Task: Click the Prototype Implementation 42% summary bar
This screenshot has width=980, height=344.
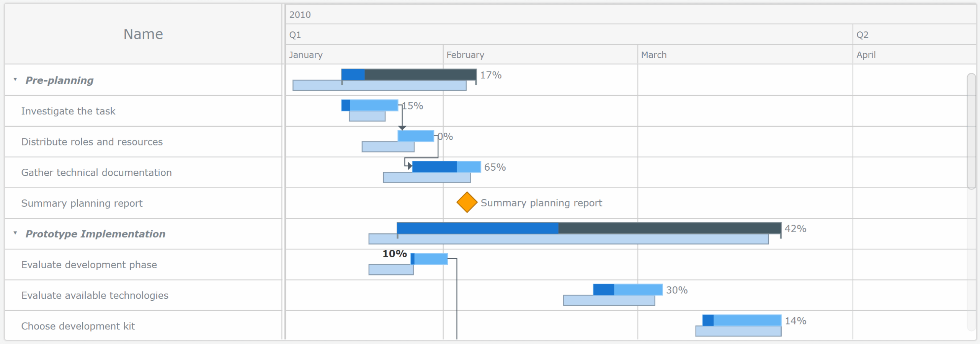Action: 588,228
